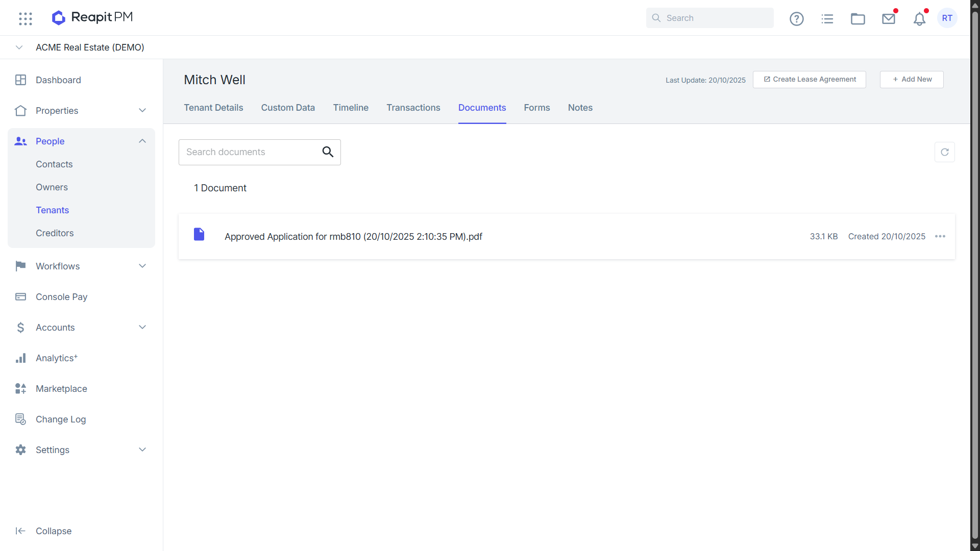Click the Console Pay card icon
This screenshot has height=551, width=980.
21,297
